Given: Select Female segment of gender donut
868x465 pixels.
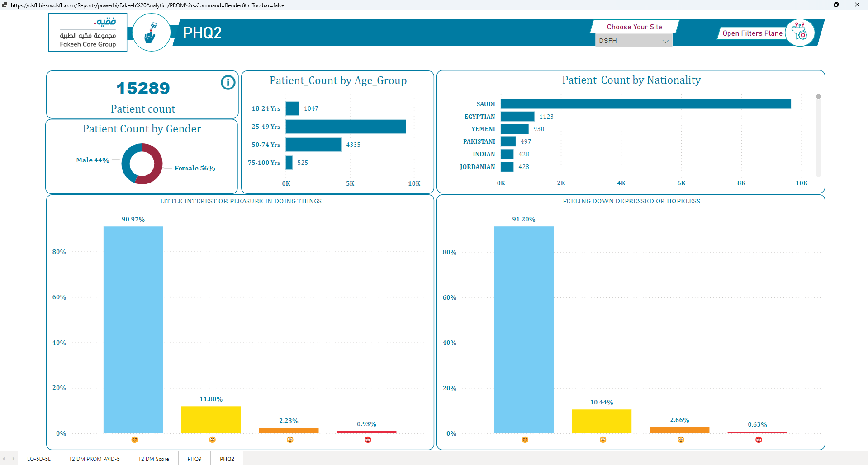Looking at the screenshot, I should [x=157, y=168].
